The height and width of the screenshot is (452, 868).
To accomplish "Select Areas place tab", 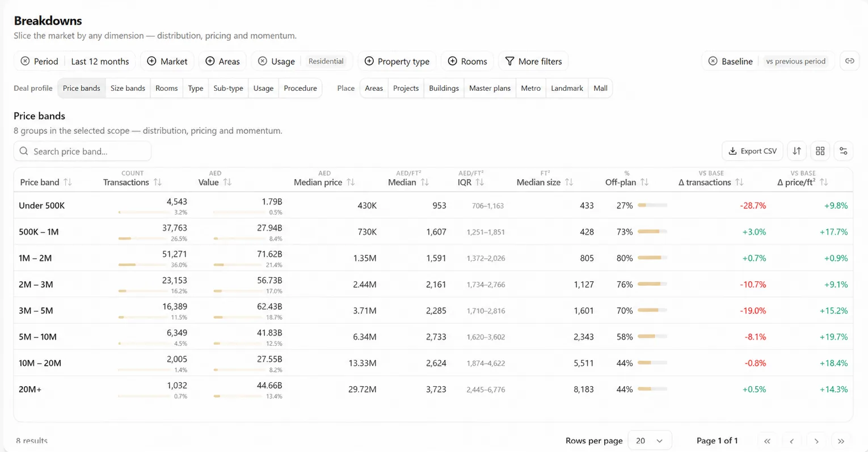I will point(374,88).
